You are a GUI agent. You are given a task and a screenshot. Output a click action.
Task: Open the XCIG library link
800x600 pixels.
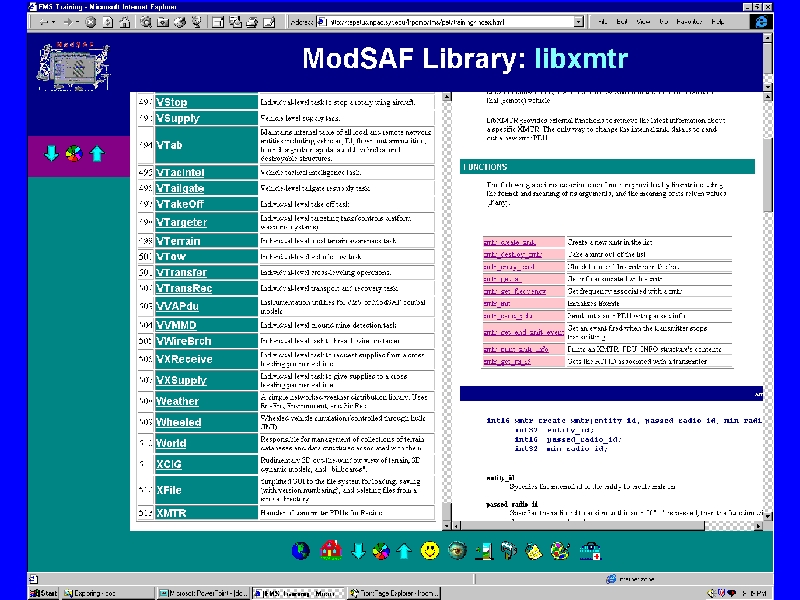[169, 464]
